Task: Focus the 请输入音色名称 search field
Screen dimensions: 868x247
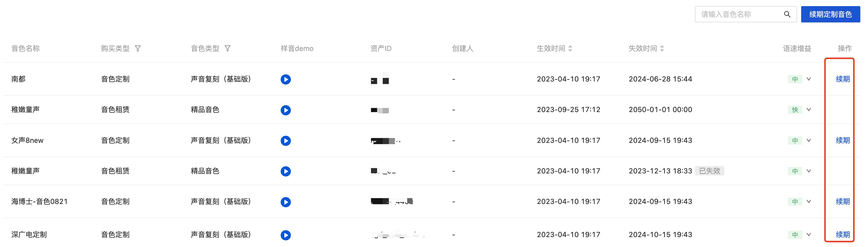Action: [738, 15]
